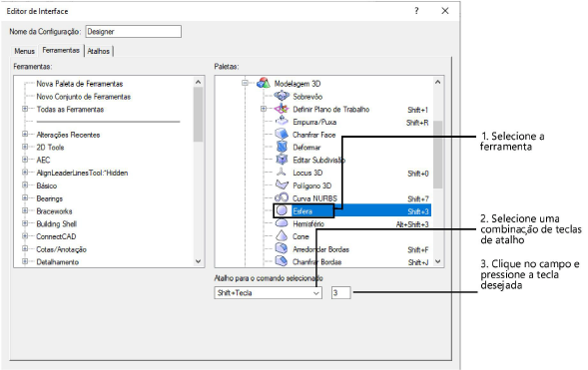Click the Ferramentas list scroll-down arrow
The width and height of the screenshot is (588, 370).
[199, 261]
